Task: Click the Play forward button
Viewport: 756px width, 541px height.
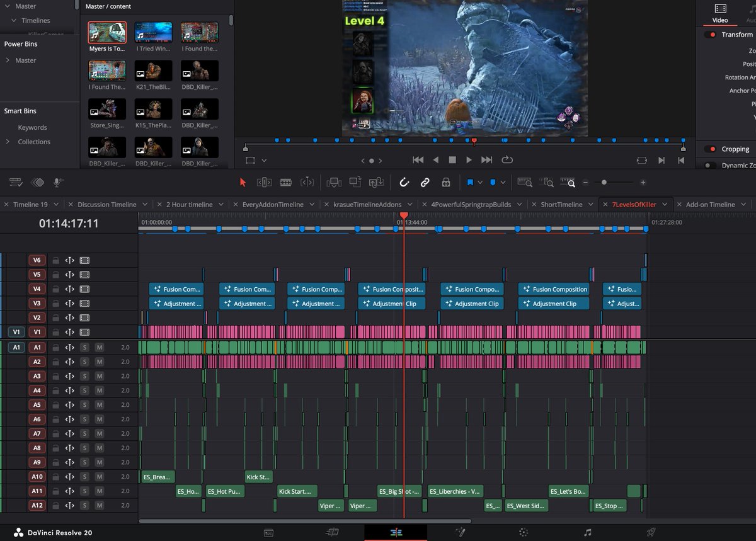Action: pos(469,161)
